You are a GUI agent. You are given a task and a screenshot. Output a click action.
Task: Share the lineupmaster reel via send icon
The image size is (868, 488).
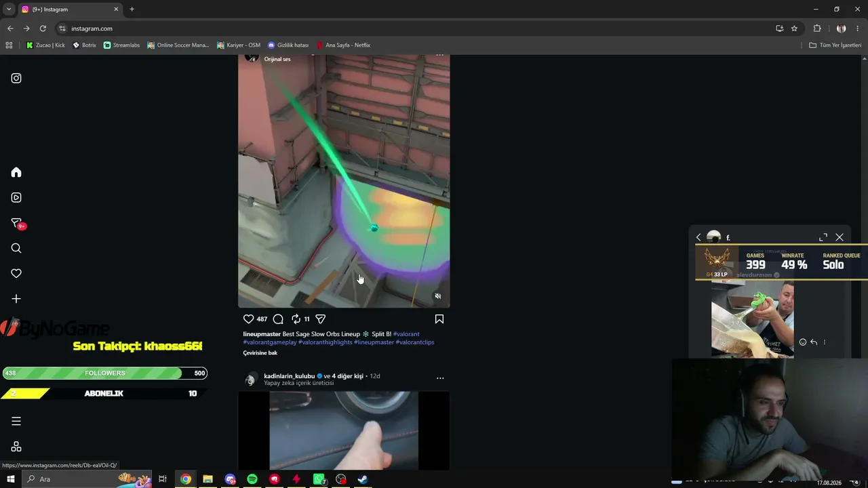[321, 319]
